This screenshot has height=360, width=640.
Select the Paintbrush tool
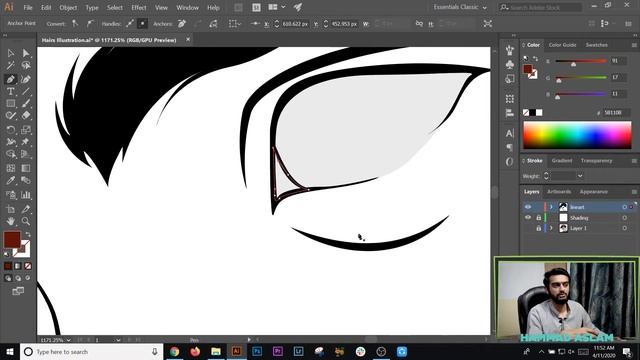click(x=26, y=104)
